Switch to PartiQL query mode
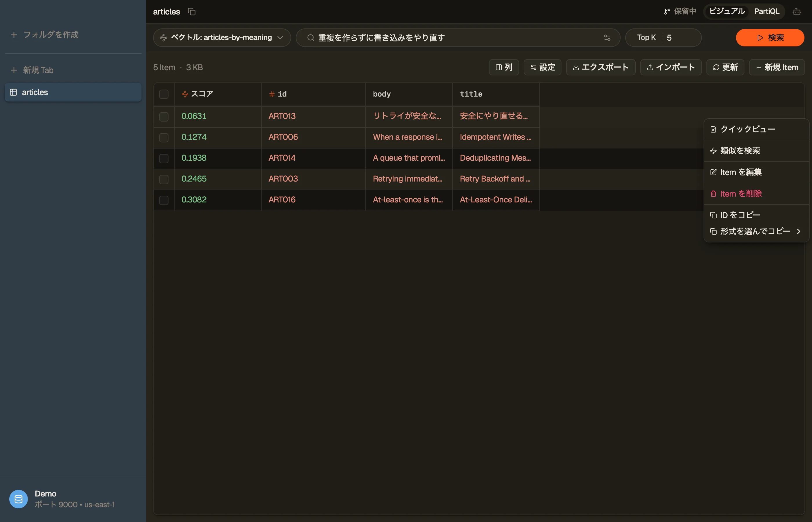 (x=766, y=12)
